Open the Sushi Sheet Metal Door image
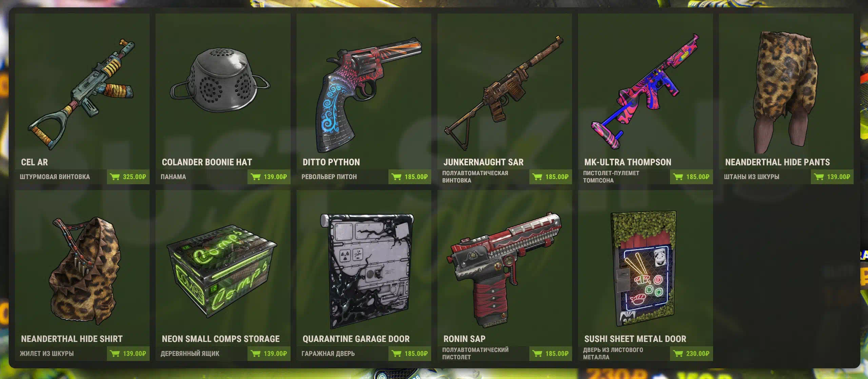 click(x=643, y=269)
